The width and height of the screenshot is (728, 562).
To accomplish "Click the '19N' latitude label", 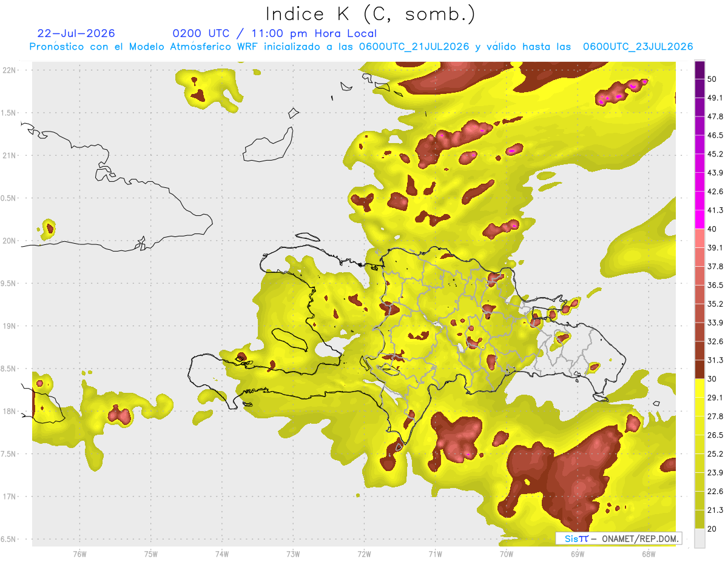I will pos(9,326).
